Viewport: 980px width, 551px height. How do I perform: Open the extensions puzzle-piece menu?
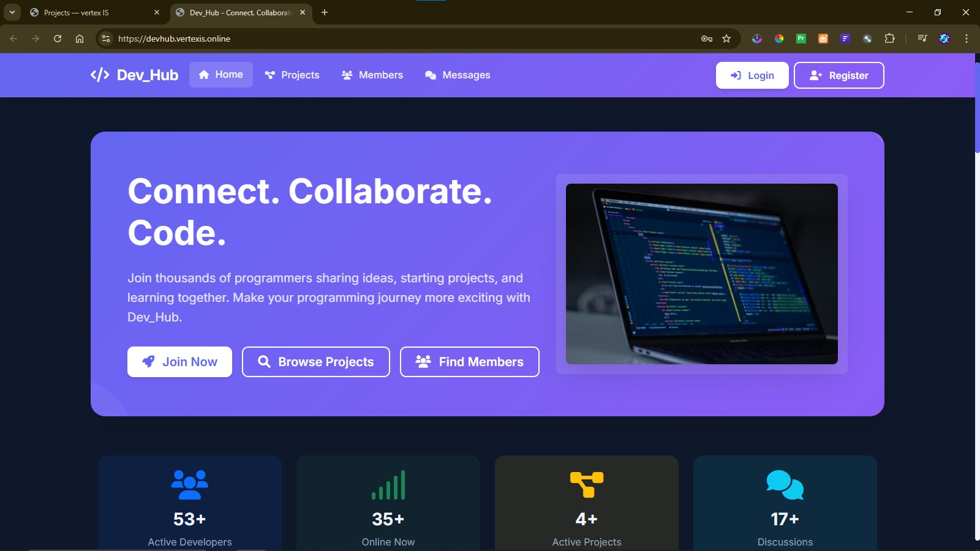[x=889, y=38]
